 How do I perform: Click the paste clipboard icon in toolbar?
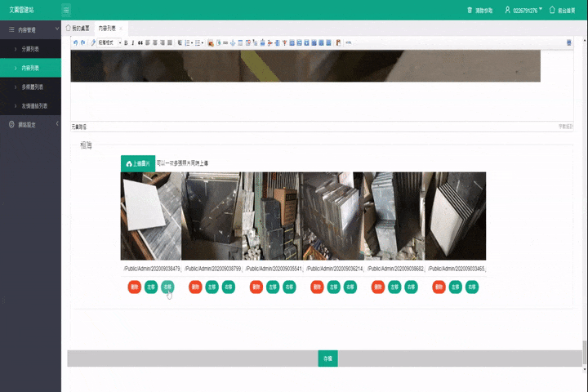338,42
